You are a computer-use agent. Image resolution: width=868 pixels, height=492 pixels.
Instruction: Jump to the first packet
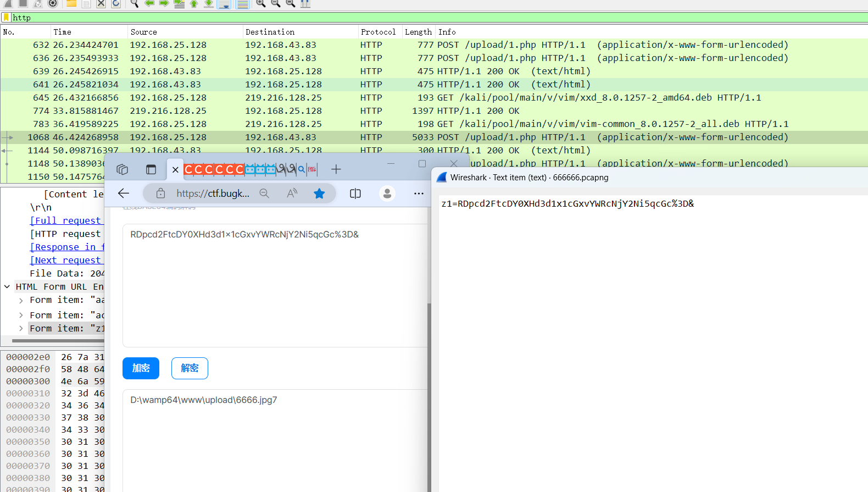194,3
